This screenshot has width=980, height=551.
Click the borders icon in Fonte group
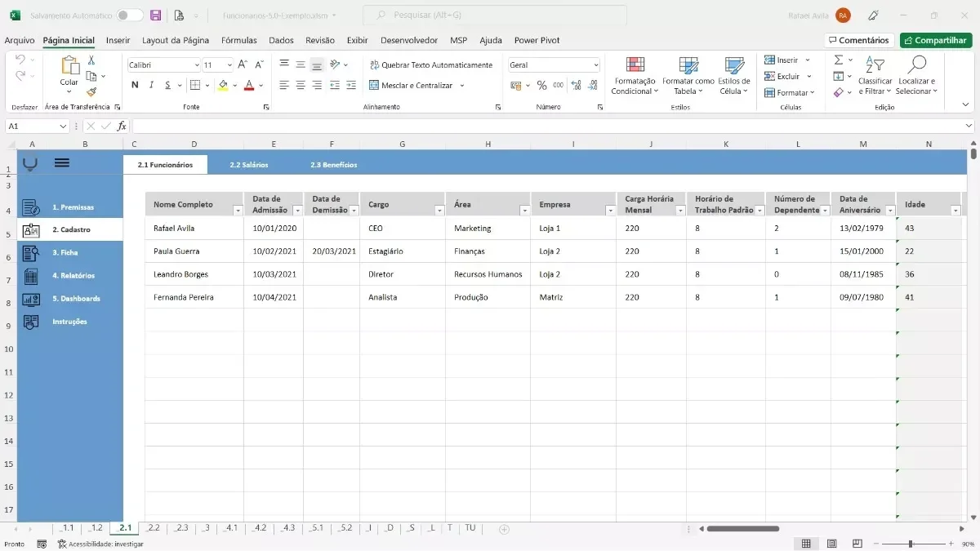pos(195,85)
